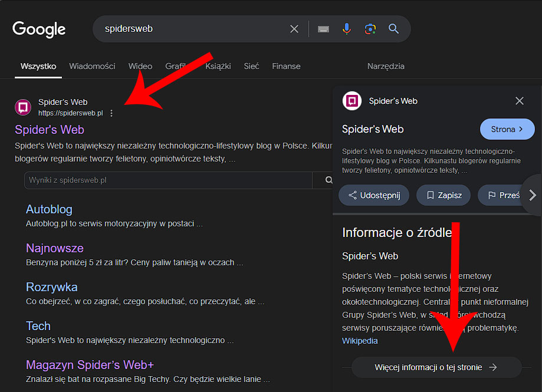The width and height of the screenshot is (542, 392).
Task: Clear the search box with the X icon
Action: click(x=294, y=29)
